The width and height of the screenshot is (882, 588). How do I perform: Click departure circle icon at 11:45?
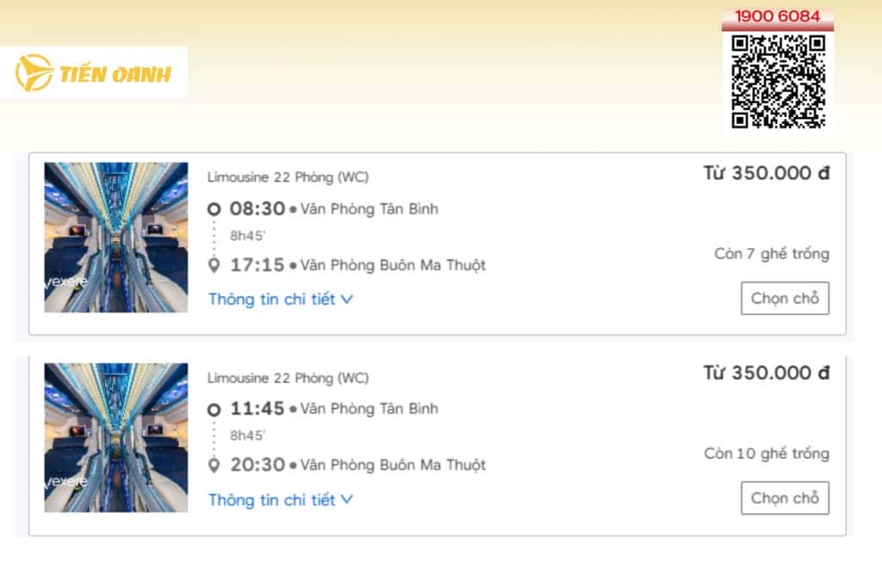point(214,409)
